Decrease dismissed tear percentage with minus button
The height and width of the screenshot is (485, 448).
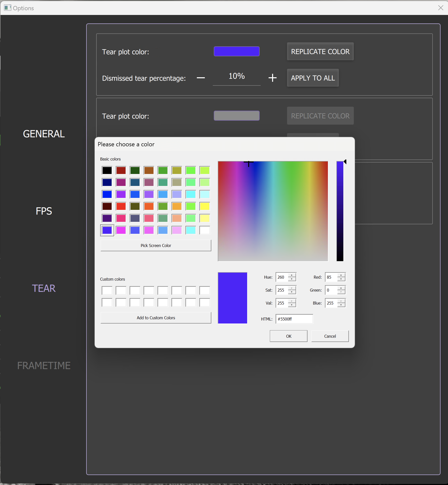(201, 78)
